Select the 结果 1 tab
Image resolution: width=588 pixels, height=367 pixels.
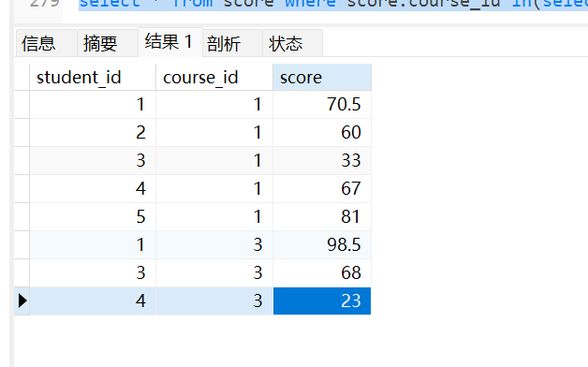(170, 42)
